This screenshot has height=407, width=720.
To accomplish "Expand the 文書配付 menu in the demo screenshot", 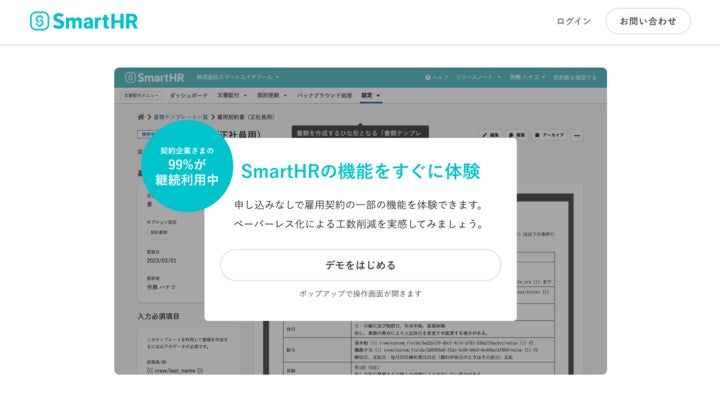I will (x=232, y=96).
